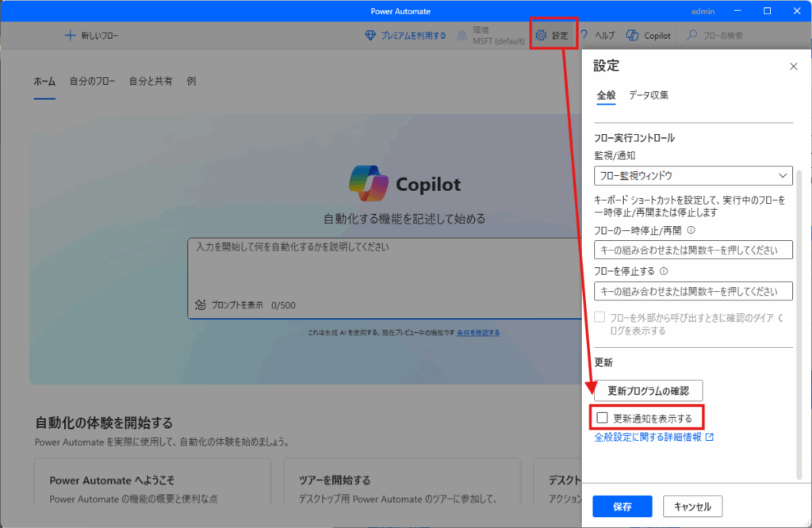Click the プロンプトを表示 sparkle icon

(201, 305)
